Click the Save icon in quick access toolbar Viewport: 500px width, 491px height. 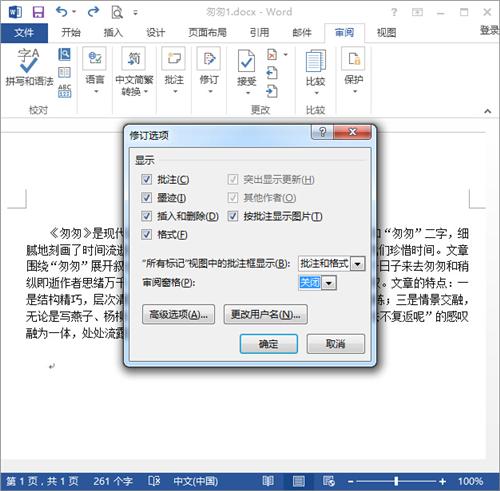point(38,12)
